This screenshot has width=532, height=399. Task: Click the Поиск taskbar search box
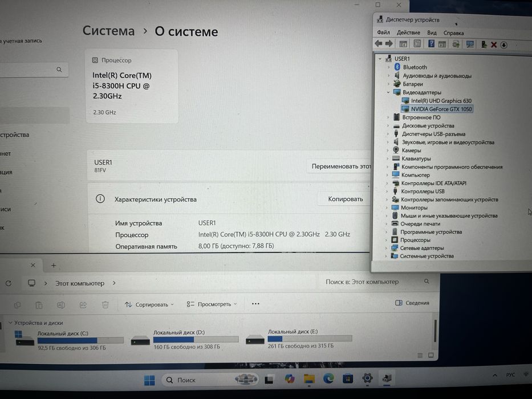[x=210, y=380]
